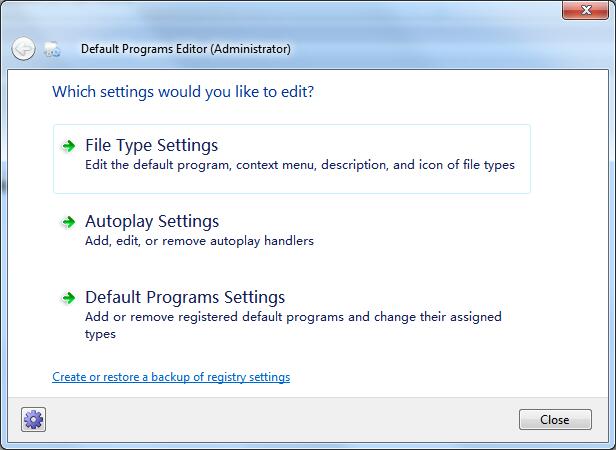The height and width of the screenshot is (450, 616).
Task: Click the autoplay handlers description text
Action: point(199,241)
